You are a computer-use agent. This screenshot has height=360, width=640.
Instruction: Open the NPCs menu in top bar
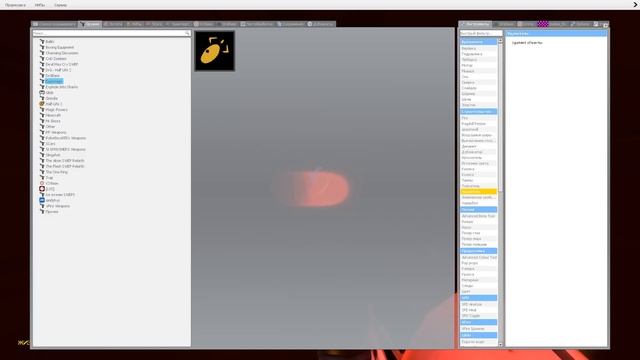click(x=40, y=5)
